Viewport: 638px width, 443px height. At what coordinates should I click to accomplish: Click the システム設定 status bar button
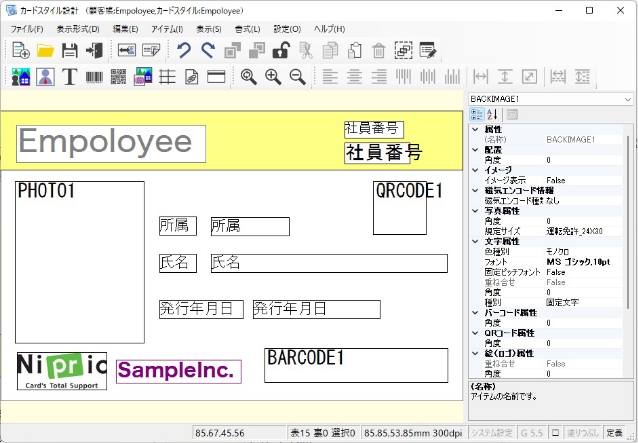pyautogui.click(x=492, y=433)
